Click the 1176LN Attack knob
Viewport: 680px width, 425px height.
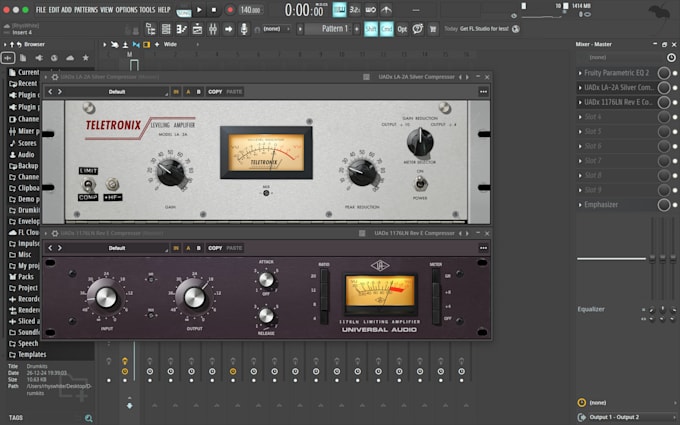point(266,280)
